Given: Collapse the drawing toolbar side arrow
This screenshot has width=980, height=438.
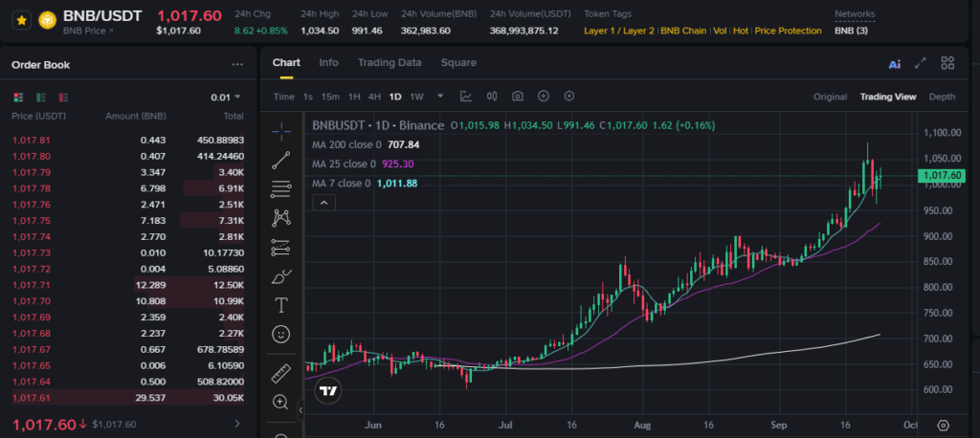Looking at the screenshot, I should point(301,410).
